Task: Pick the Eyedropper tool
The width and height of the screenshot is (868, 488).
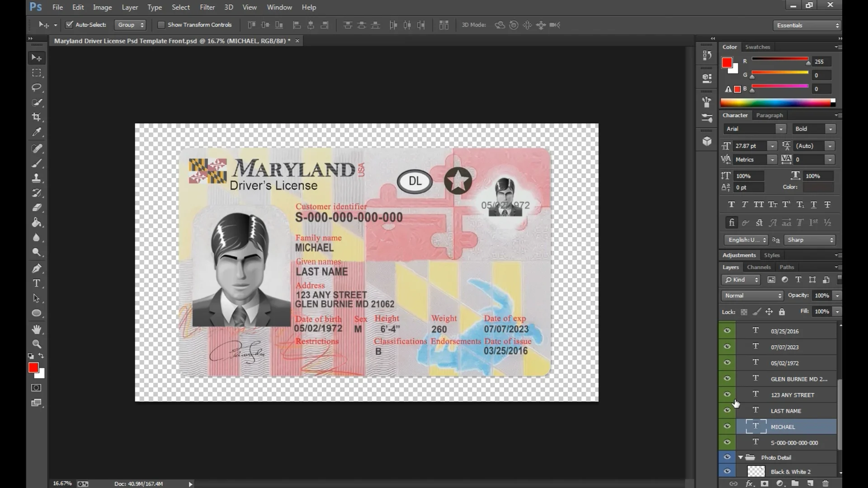Action: [36, 132]
